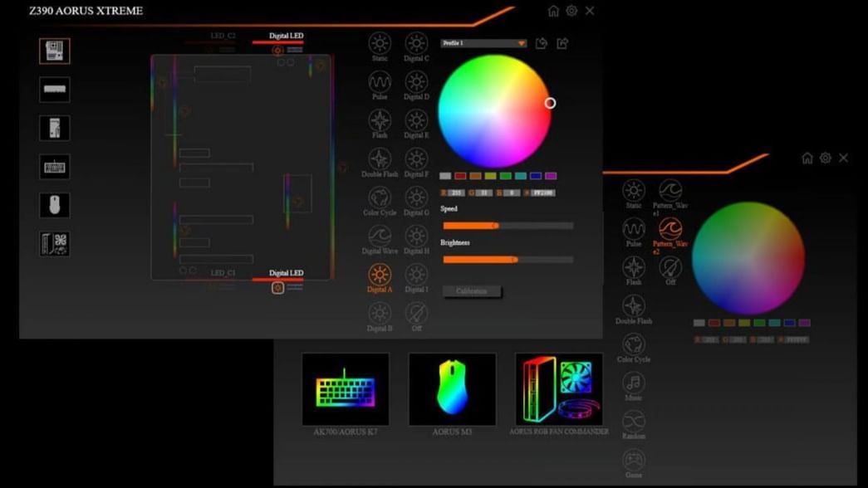Select the Random effect
The height and width of the screenshot is (488, 868).
pos(633,422)
